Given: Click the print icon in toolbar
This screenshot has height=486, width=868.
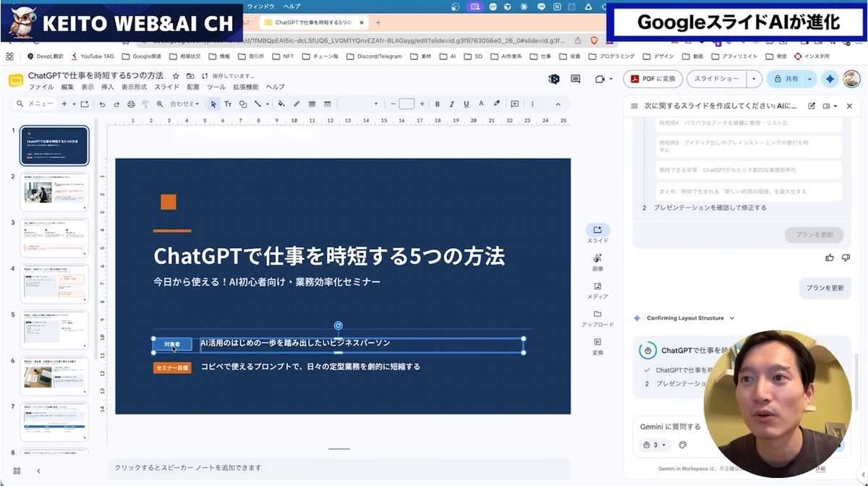Looking at the screenshot, I should pos(131,104).
